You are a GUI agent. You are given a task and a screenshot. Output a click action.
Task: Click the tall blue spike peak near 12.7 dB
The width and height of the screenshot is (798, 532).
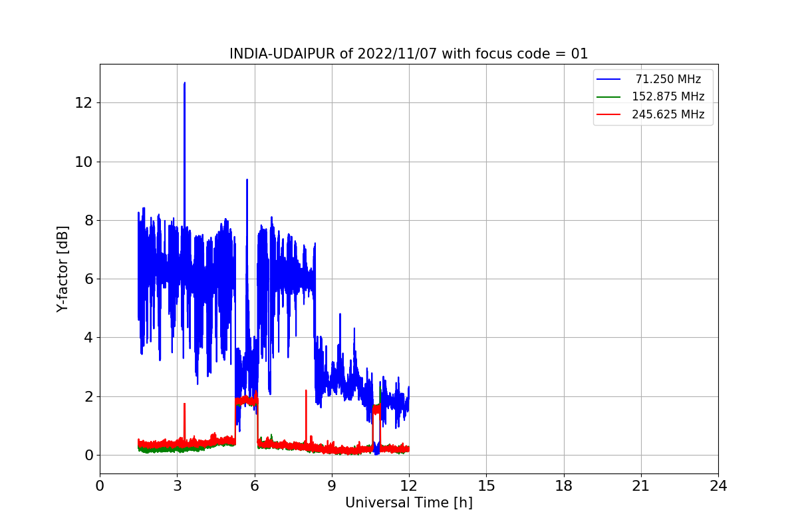pos(184,84)
